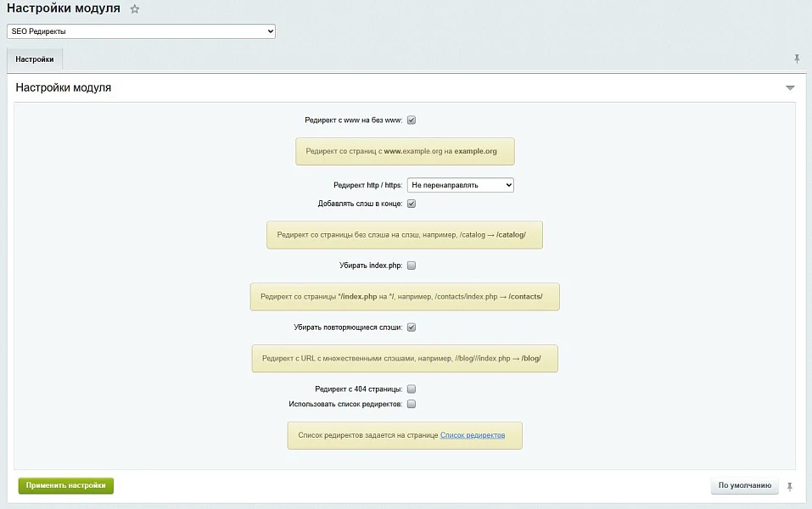Open the SEO Редиректы module dropdown
This screenshot has width=812, height=509.
[x=141, y=31]
